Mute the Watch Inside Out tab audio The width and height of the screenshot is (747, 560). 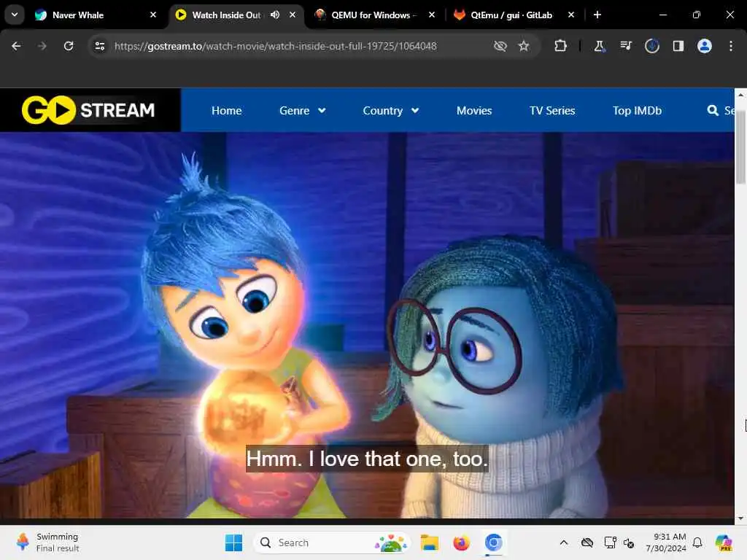[275, 15]
